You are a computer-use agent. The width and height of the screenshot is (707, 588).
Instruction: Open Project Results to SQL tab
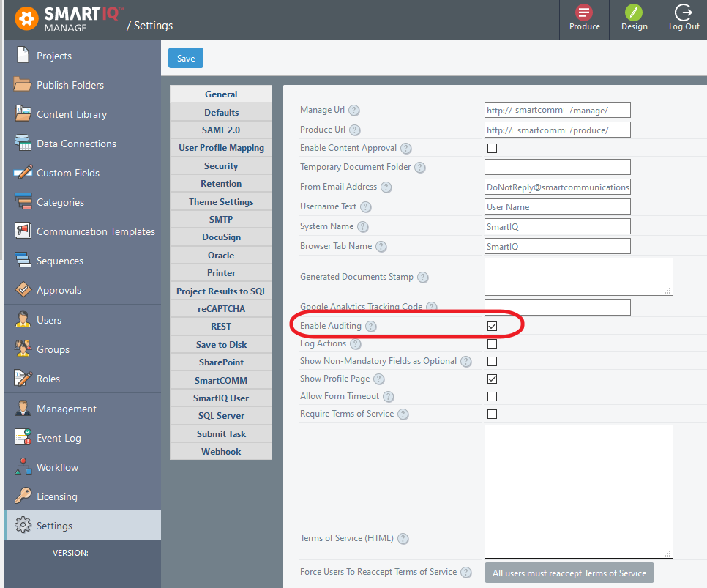click(x=221, y=291)
